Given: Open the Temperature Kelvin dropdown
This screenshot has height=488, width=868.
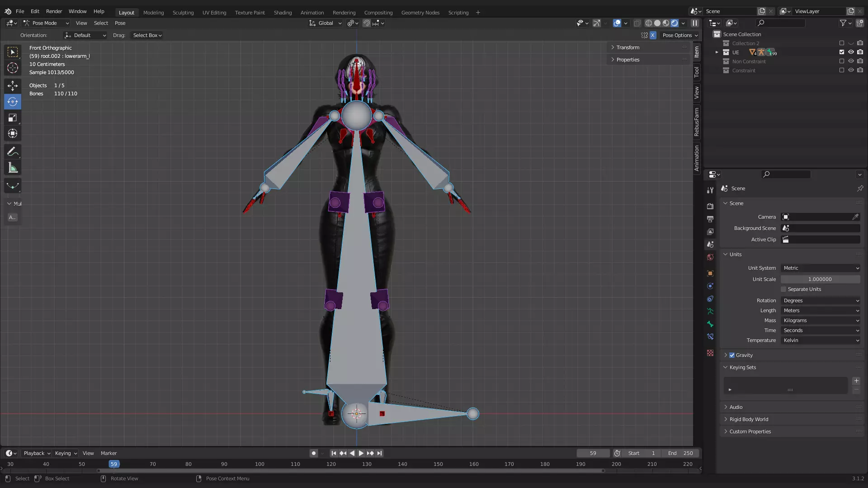Looking at the screenshot, I should click(x=821, y=340).
